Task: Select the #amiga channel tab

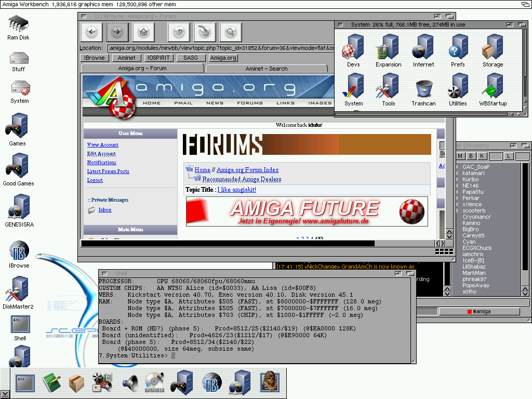Action: 478,312
